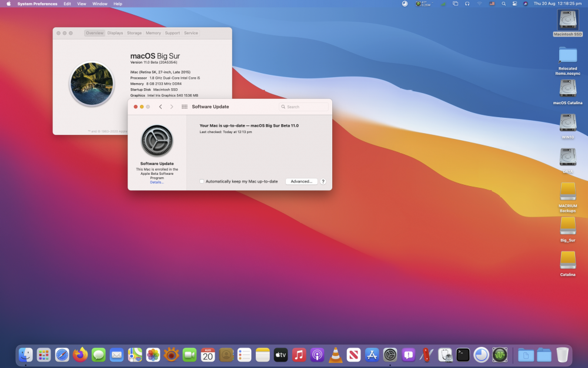Image resolution: width=588 pixels, height=368 pixels.
Task: Click the Advanced... button
Action: [x=302, y=181]
